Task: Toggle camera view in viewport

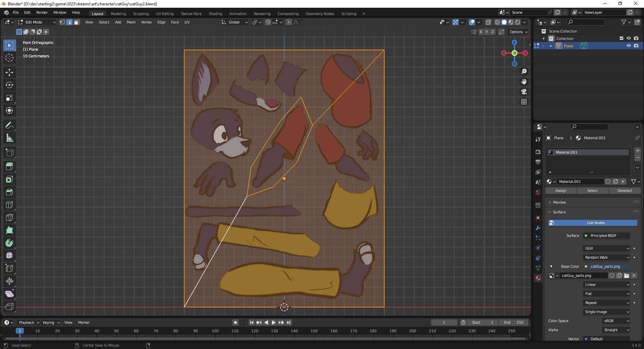Action: (524, 92)
